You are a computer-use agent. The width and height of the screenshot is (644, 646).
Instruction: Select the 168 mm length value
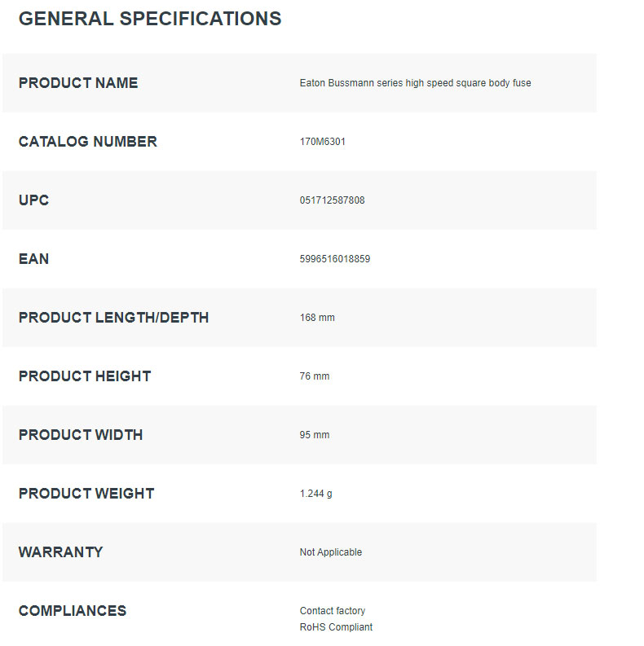click(317, 318)
